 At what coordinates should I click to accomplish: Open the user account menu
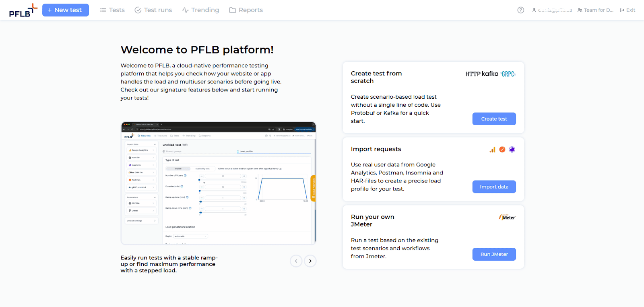pos(552,10)
